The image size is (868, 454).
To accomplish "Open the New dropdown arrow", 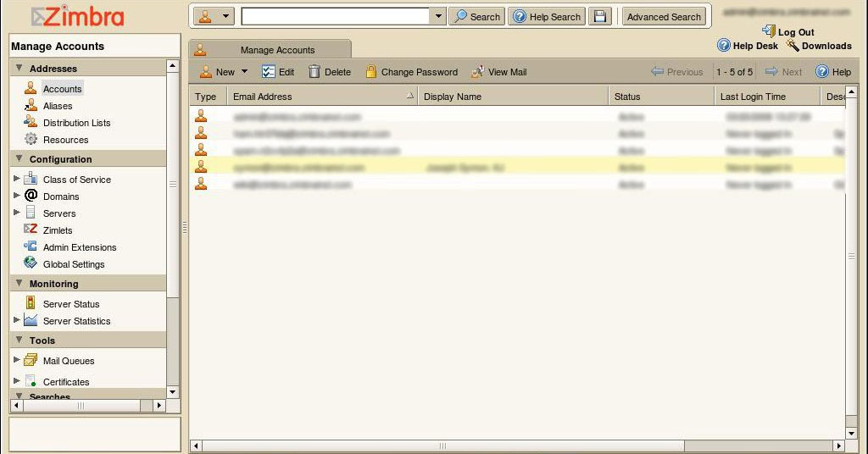I will tap(244, 71).
